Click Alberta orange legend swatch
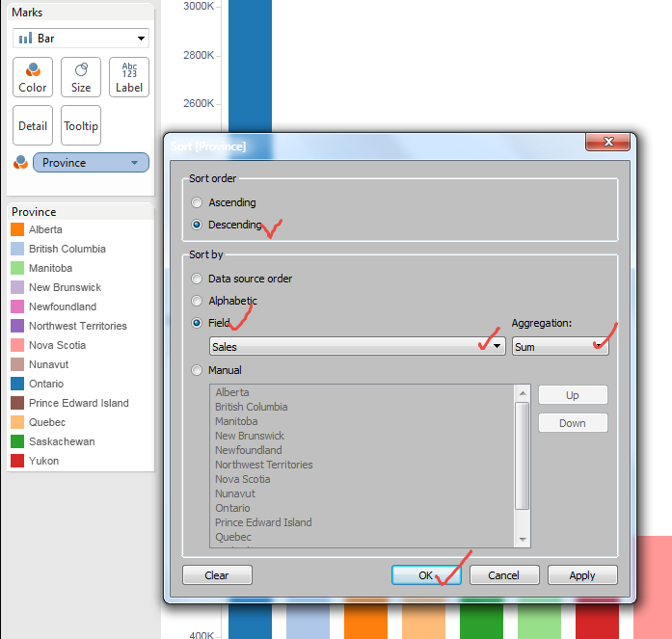The width and height of the screenshot is (672, 639). point(17,229)
